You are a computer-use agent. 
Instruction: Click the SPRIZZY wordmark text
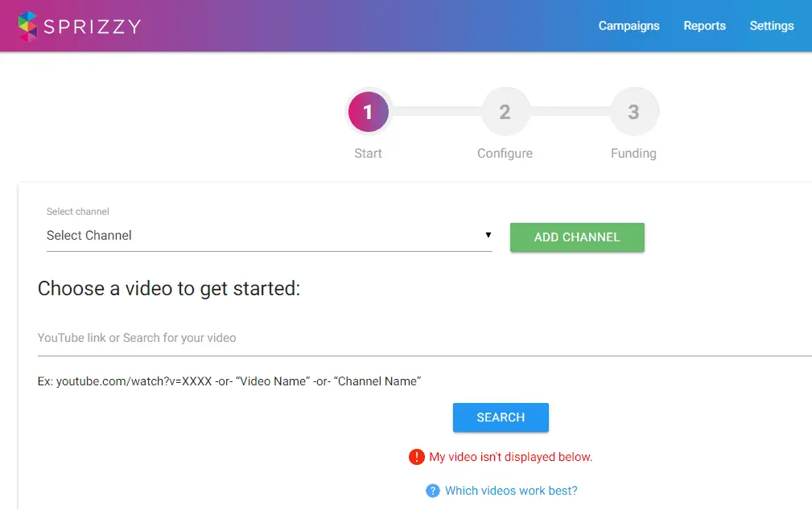[x=93, y=27]
